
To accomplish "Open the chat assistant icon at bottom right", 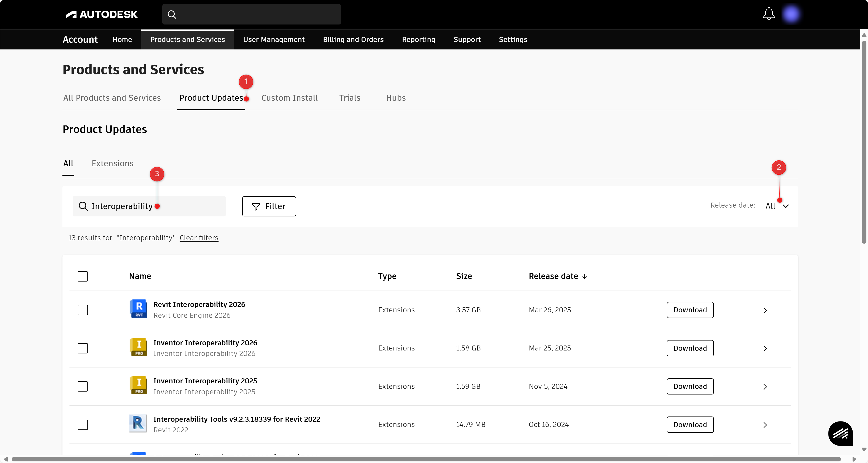I will (x=840, y=433).
